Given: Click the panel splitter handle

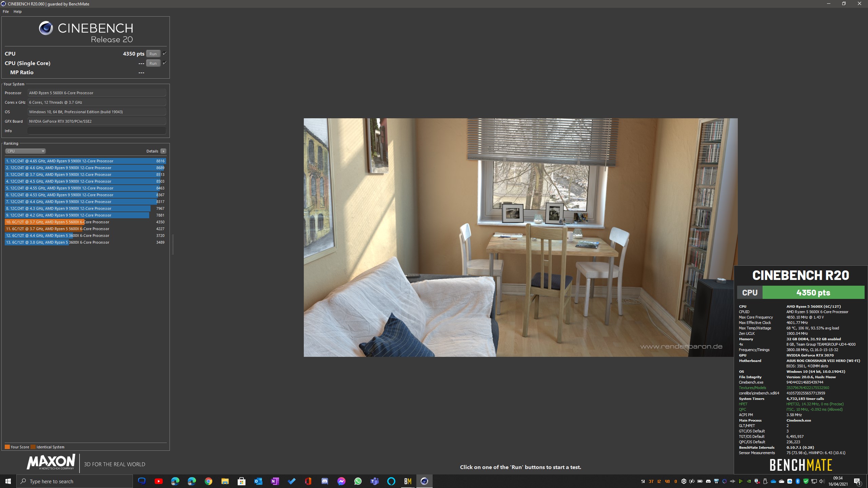Looking at the screenshot, I should point(173,244).
